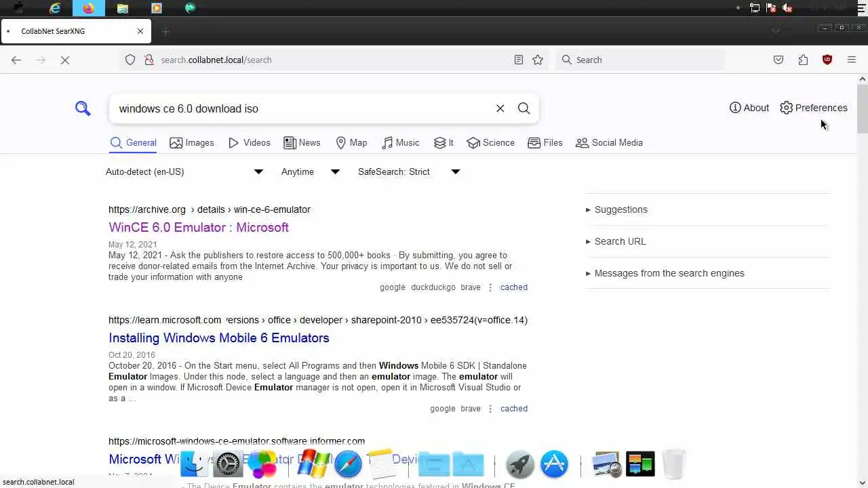Open the SafeSearch: Strict dropdown
The image size is (868, 488).
click(409, 171)
